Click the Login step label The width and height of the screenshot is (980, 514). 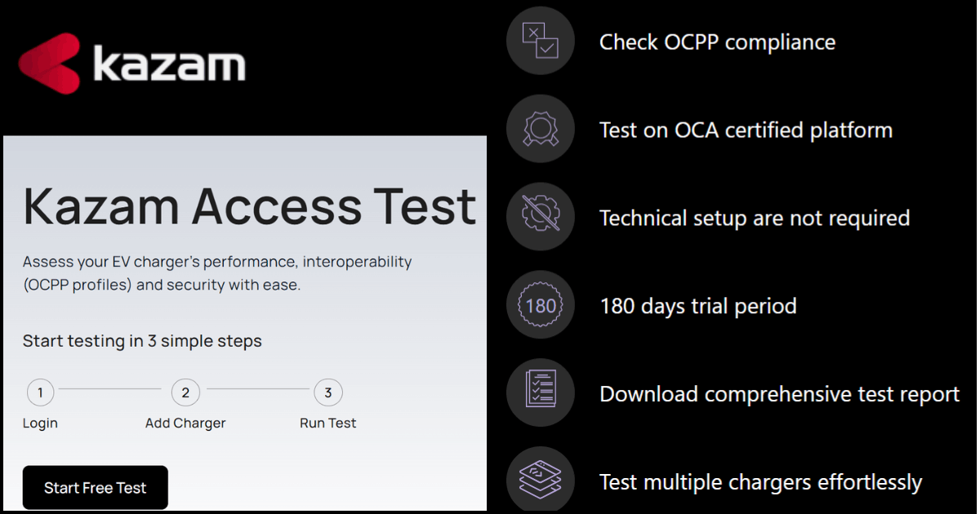coord(40,423)
